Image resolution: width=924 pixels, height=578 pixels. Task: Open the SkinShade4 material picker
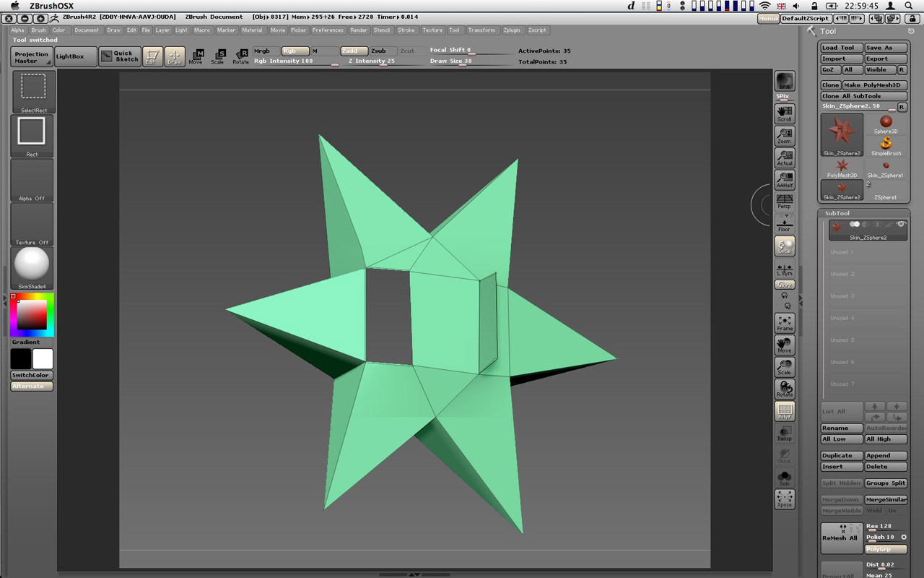(32, 267)
